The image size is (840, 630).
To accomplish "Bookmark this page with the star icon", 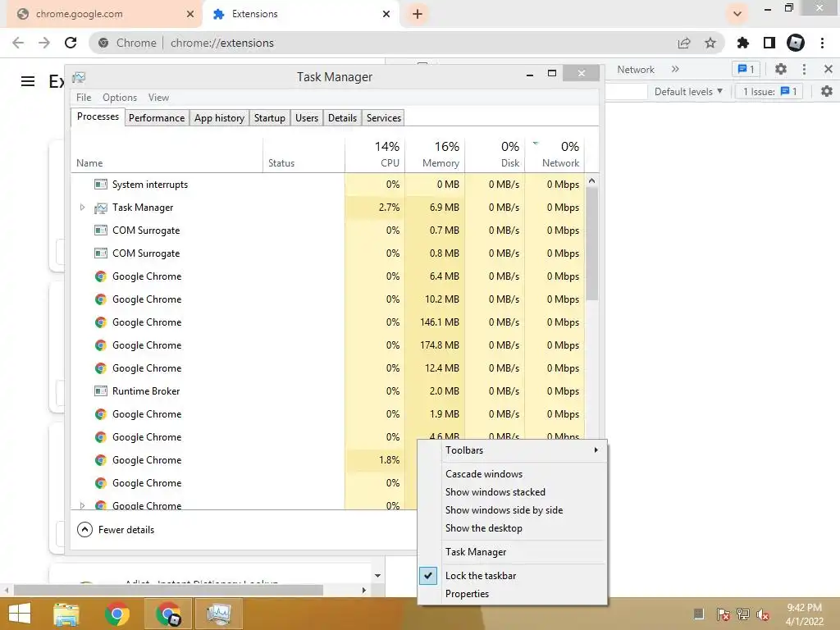I will (710, 43).
